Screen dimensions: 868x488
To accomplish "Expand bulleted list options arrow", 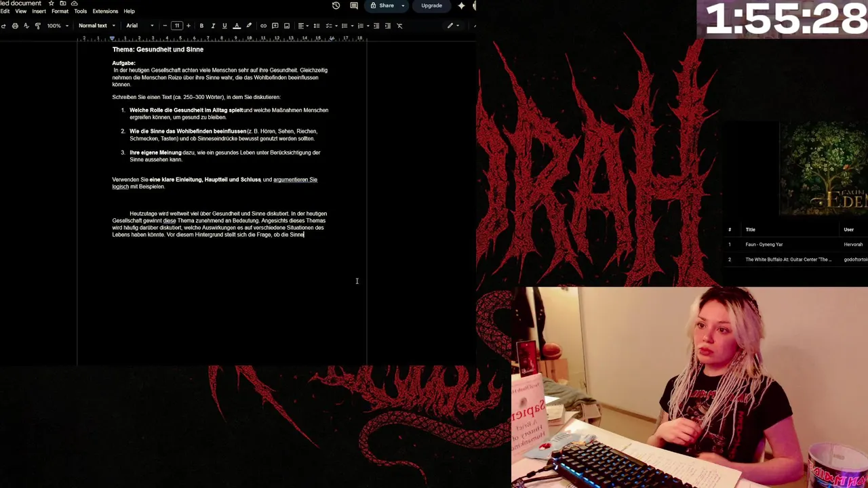I will point(351,26).
